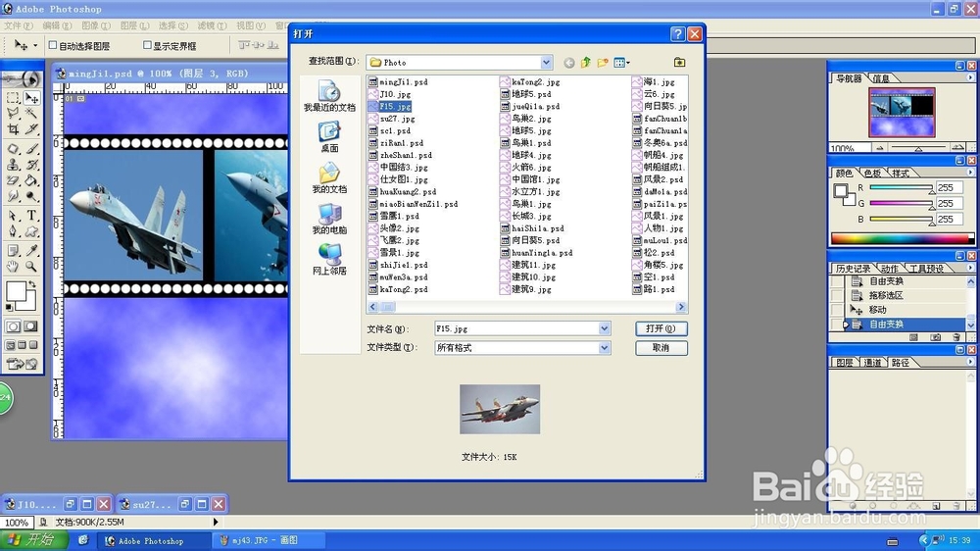Image resolution: width=980 pixels, height=551 pixels.
Task: Open 网上邻居 in places bar
Action: point(329,260)
